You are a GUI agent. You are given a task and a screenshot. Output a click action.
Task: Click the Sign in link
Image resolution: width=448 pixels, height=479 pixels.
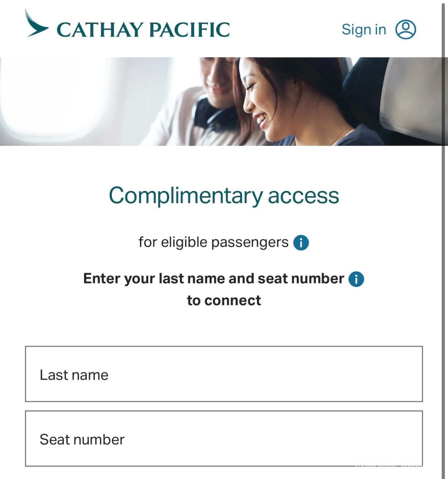click(x=364, y=29)
